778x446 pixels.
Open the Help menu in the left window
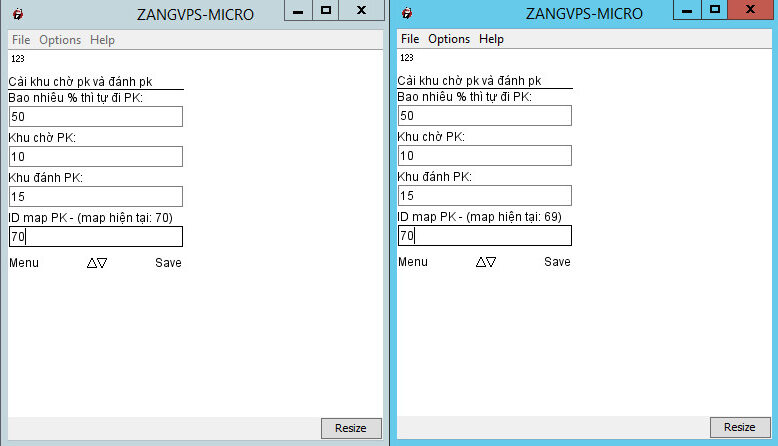point(102,40)
